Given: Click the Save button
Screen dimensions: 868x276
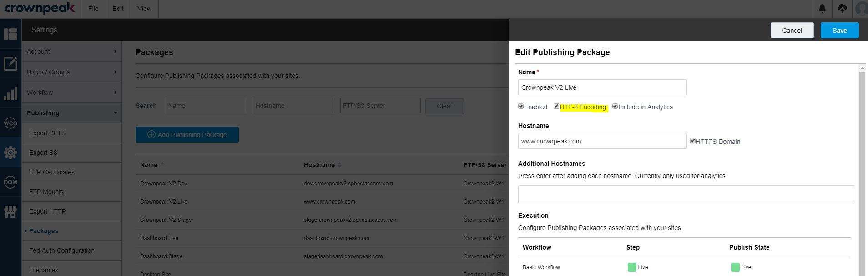Looking at the screenshot, I should (x=840, y=31).
